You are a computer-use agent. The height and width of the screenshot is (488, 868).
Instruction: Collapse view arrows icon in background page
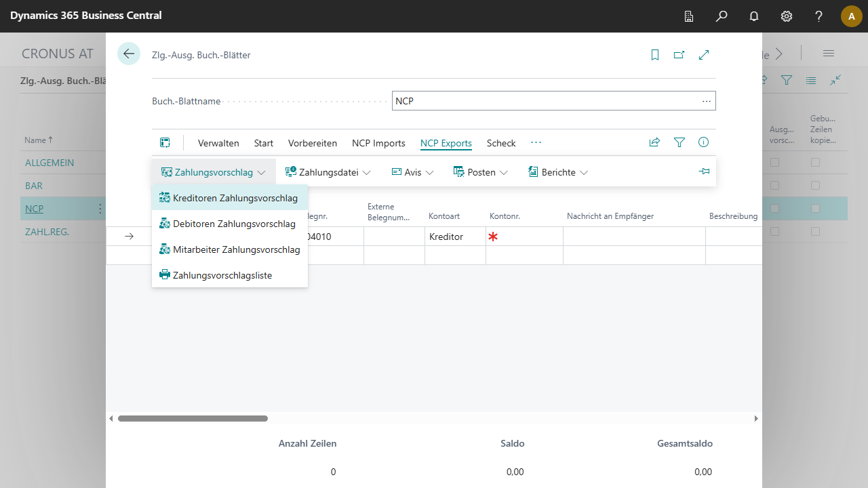click(835, 80)
